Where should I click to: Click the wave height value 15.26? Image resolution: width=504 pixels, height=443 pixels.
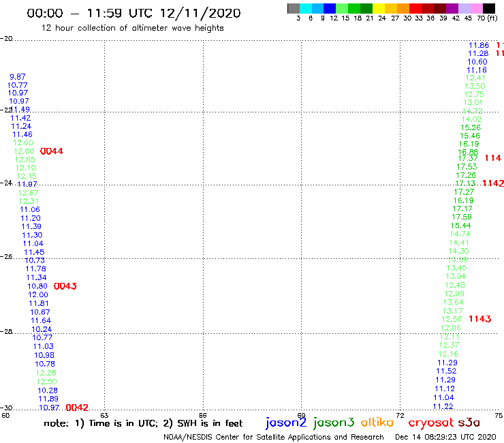(x=471, y=127)
